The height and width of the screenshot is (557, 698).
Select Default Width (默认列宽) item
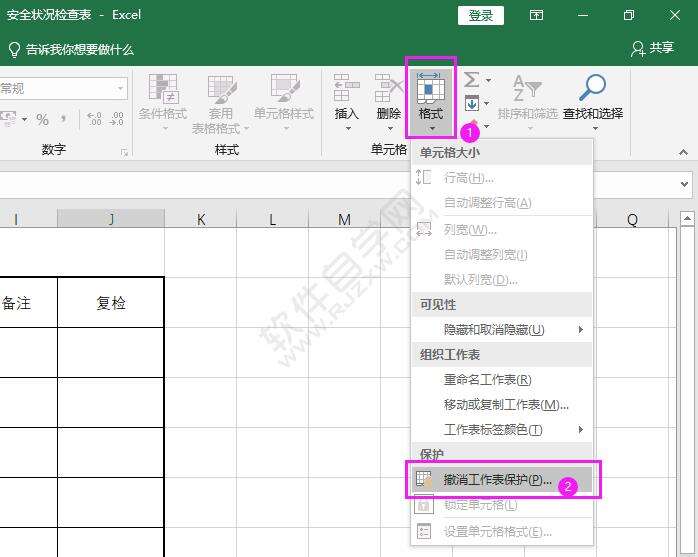pos(502,280)
